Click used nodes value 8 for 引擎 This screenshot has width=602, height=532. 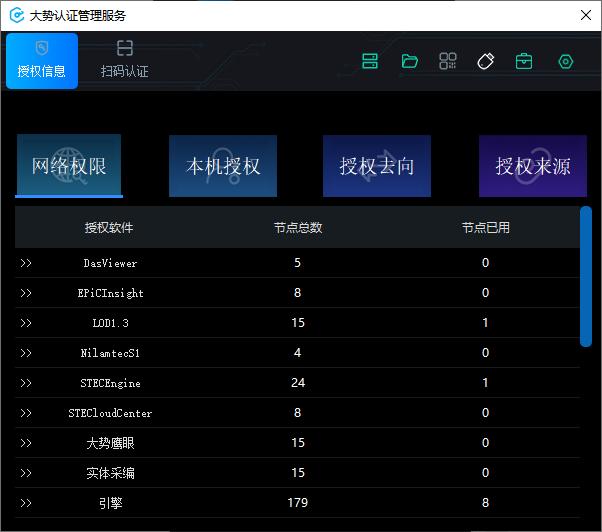click(485, 503)
